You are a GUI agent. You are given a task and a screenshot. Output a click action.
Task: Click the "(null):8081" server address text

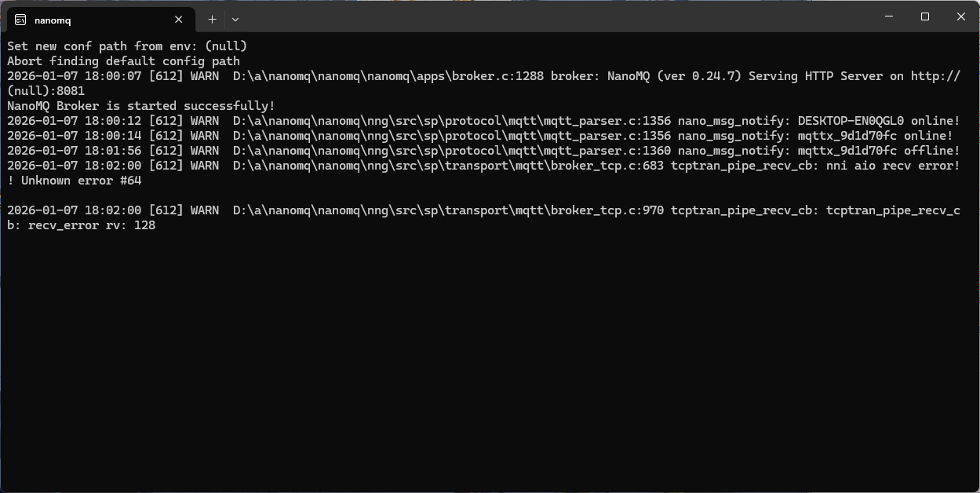(x=46, y=91)
